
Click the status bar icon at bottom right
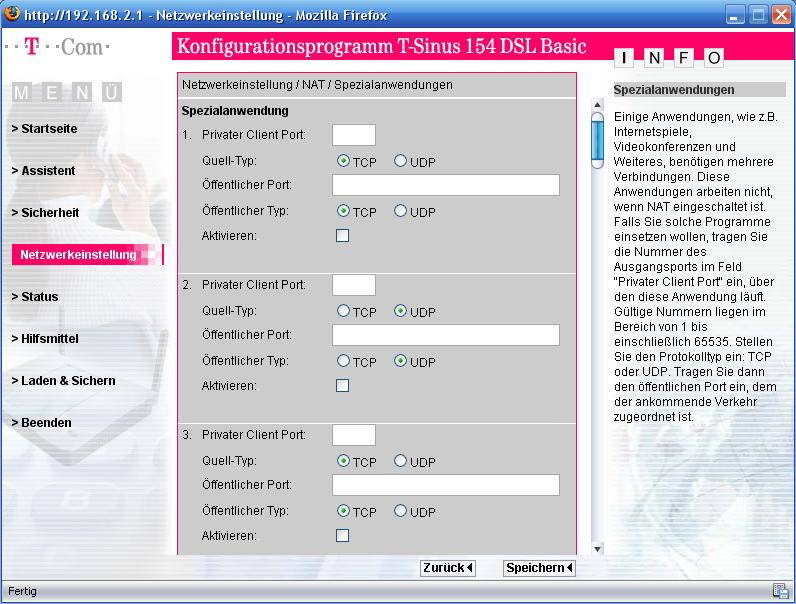coord(780,591)
